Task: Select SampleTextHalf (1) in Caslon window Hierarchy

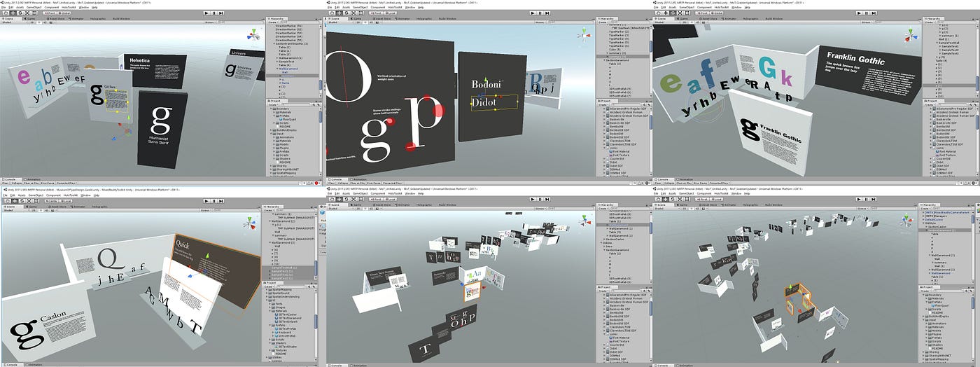Action: (283, 268)
